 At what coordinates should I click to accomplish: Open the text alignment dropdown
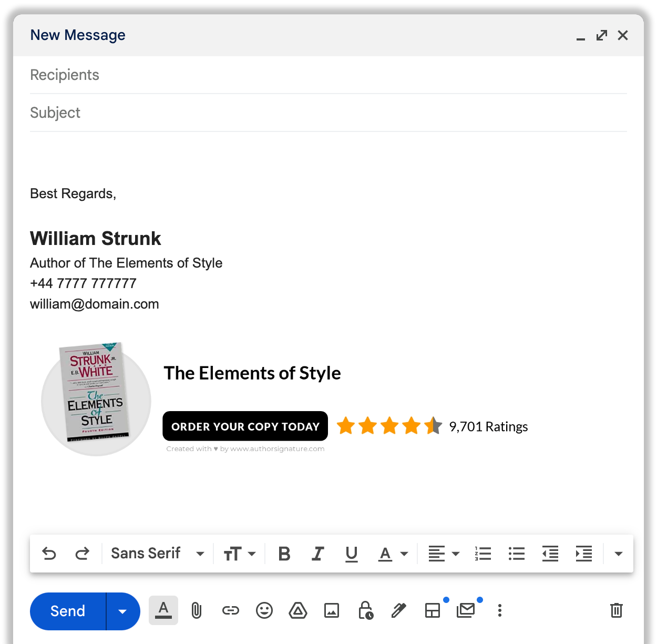tap(444, 554)
